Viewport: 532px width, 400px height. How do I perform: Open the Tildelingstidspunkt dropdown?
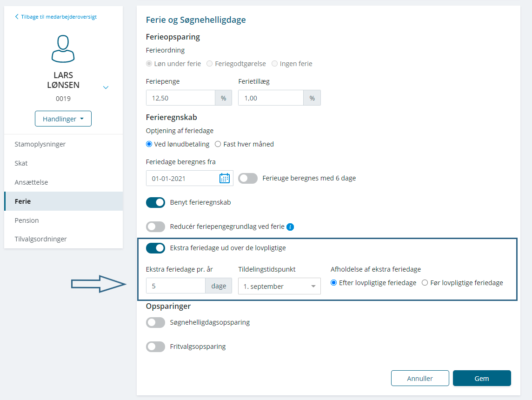[x=279, y=287]
